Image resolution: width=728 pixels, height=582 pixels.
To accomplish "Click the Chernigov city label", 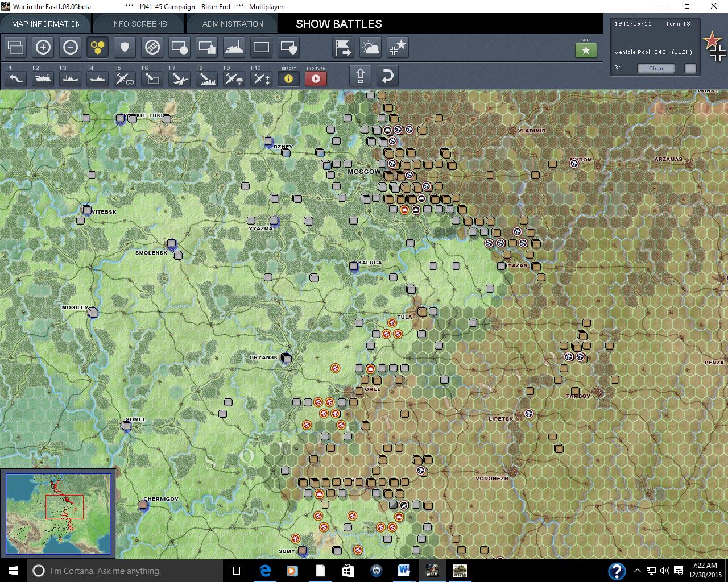I will pos(161,499).
